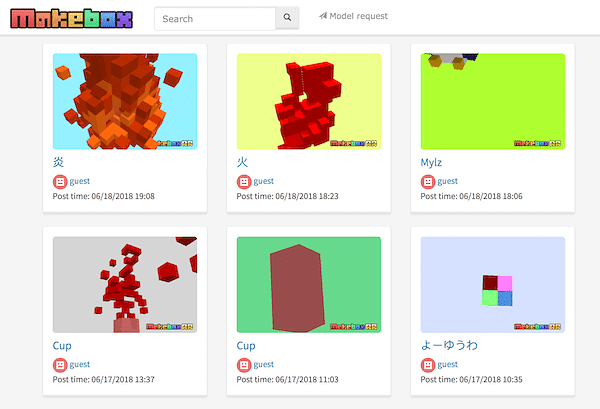The image size is (600, 409).
Task: Open the gray-background Cup thumbnail
Action: pyautogui.click(x=124, y=284)
